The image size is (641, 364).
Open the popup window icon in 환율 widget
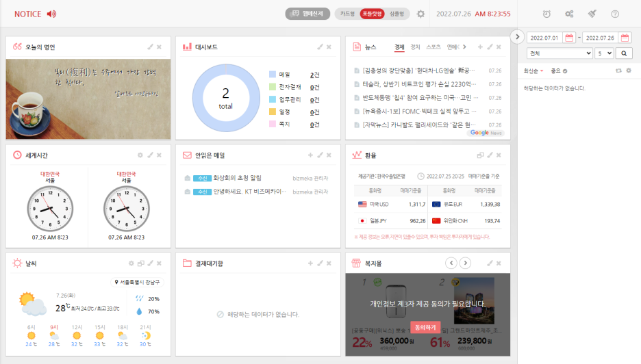pyautogui.click(x=480, y=155)
